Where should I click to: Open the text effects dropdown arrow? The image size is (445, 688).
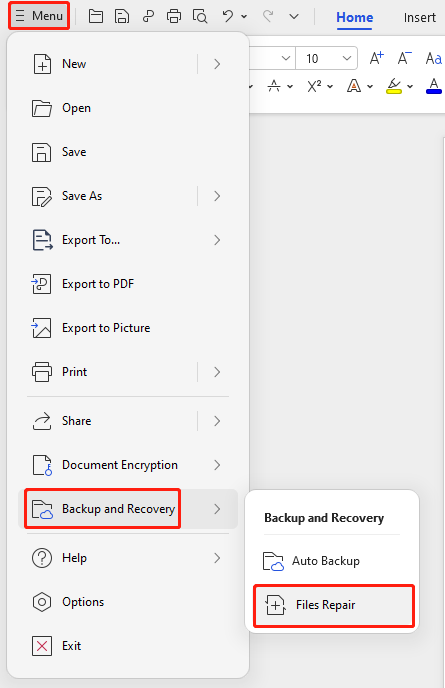pyautogui.click(x=370, y=86)
